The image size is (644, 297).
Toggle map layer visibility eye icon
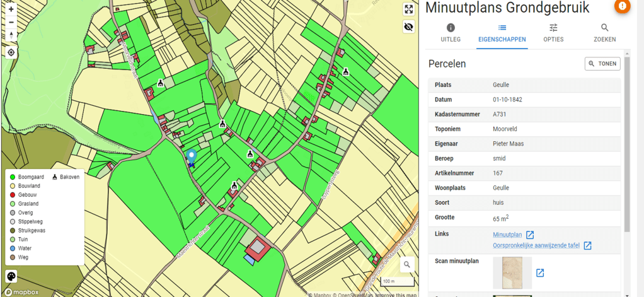pos(409,27)
